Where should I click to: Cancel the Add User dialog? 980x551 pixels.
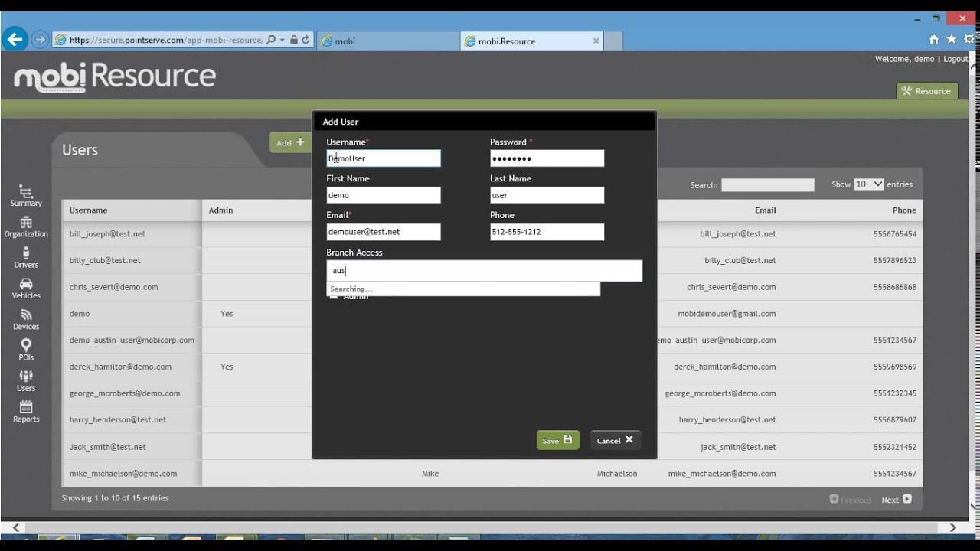click(x=615, y=440)
